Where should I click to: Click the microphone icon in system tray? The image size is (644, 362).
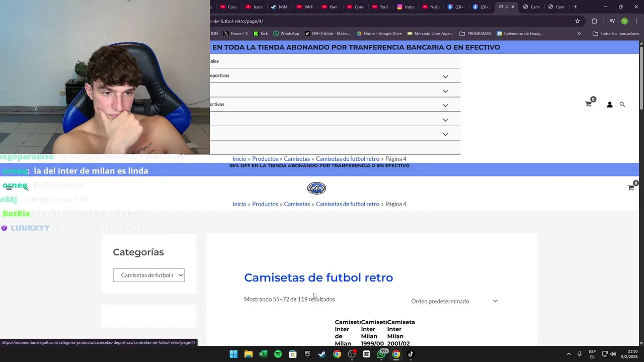580,354
